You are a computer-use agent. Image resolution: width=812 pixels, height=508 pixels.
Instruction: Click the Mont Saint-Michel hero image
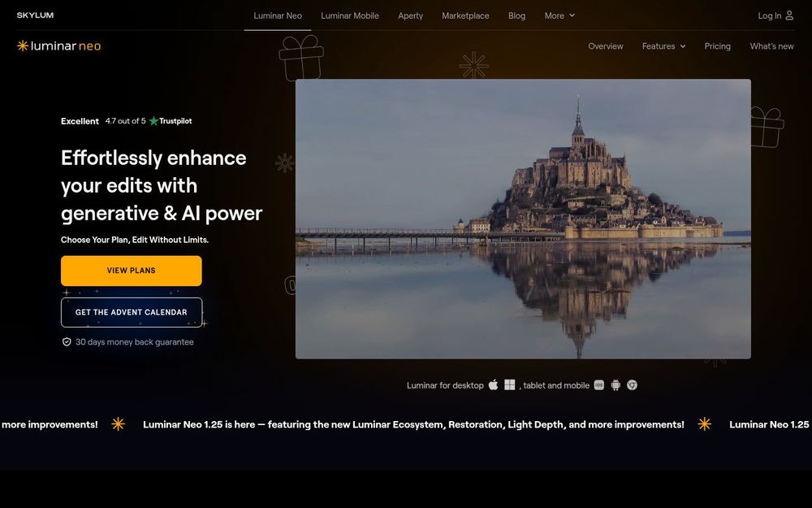pyautogui.click(x=523, y=219)
